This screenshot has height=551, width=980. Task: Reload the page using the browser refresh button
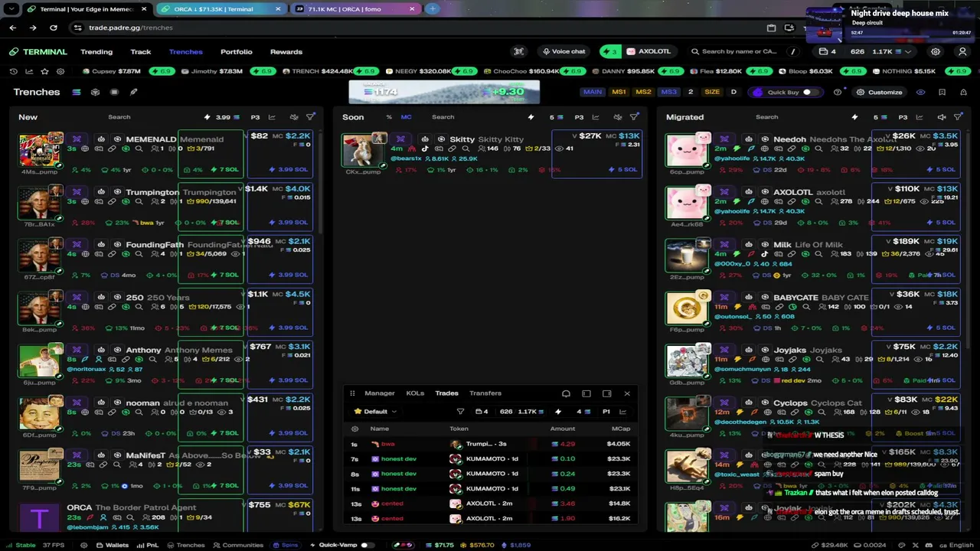(x=53, y=28)
